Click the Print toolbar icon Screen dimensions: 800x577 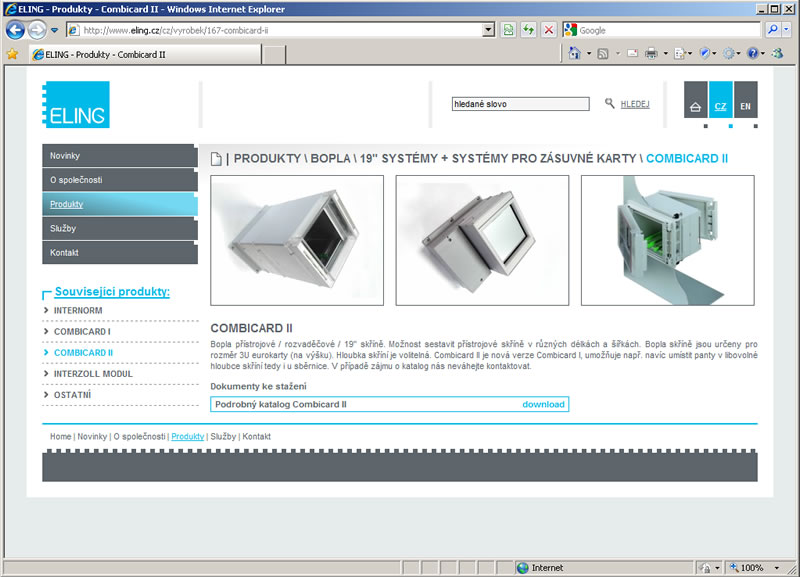(x=651, y=53)
